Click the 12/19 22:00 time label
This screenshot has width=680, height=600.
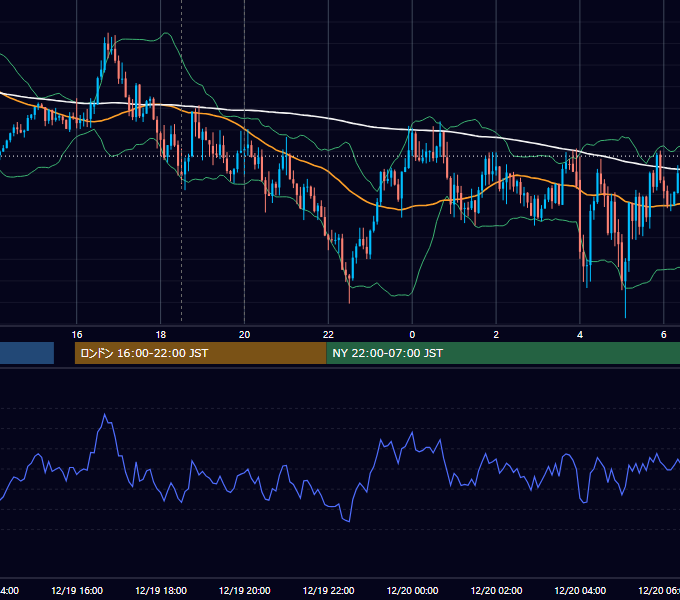(328, 590)
